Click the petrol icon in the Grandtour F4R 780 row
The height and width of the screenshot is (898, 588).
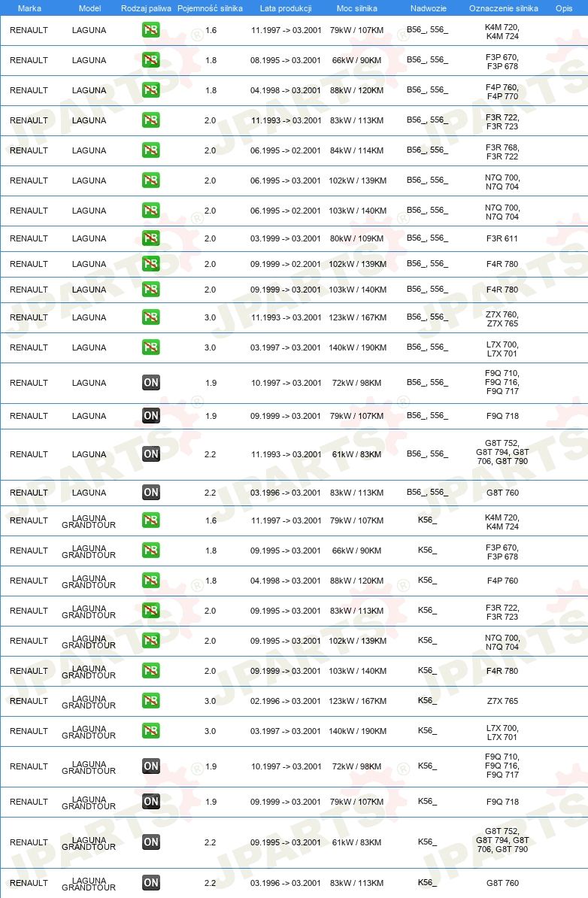pos(151,671)
